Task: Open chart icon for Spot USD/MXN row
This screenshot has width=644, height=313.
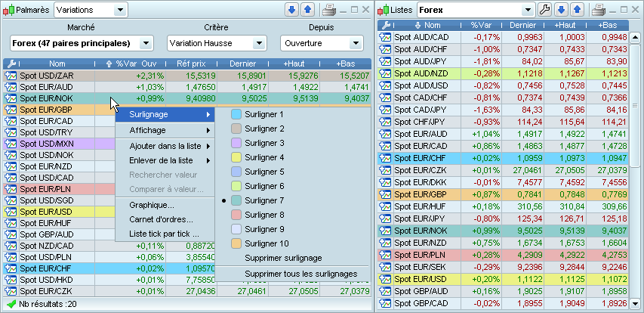Action: tap(11, 144)
